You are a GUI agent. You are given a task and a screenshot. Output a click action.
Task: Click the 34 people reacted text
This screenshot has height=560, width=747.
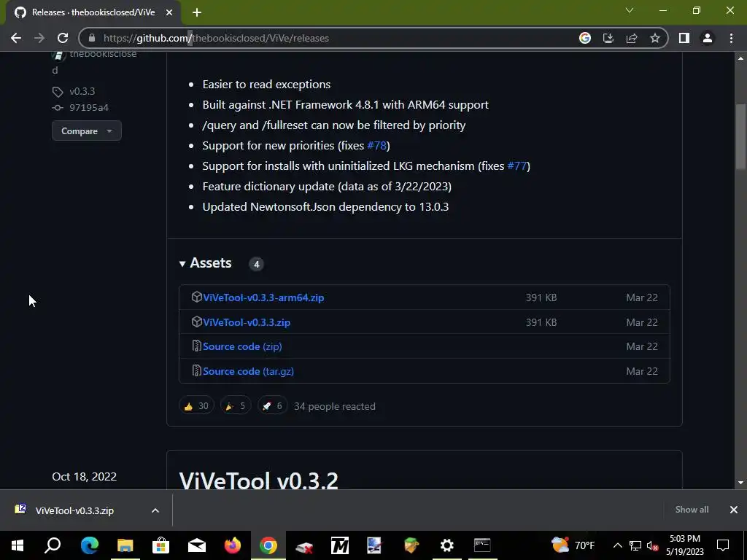pyautogui.click(x=334, y=406)
